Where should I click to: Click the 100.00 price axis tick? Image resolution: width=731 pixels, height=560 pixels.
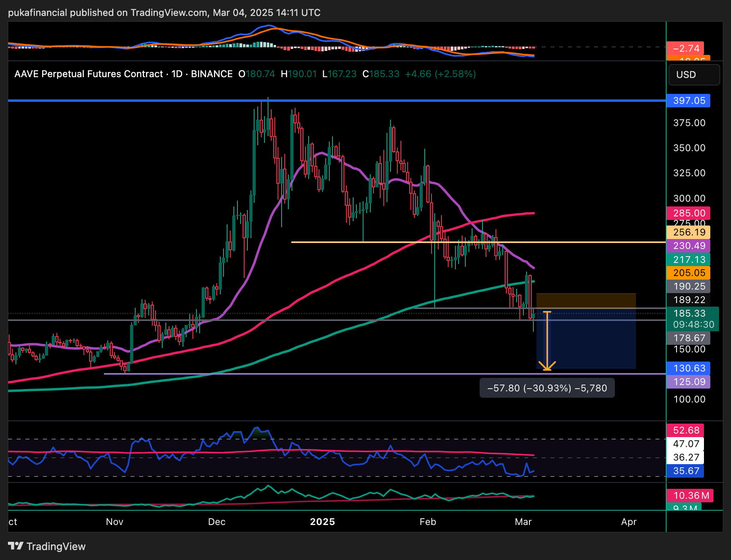coord(689,399)
